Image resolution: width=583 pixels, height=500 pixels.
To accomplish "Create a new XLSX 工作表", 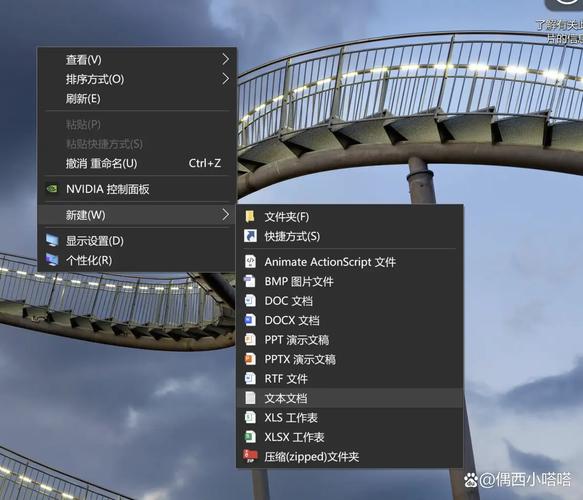I will [350, 437].
